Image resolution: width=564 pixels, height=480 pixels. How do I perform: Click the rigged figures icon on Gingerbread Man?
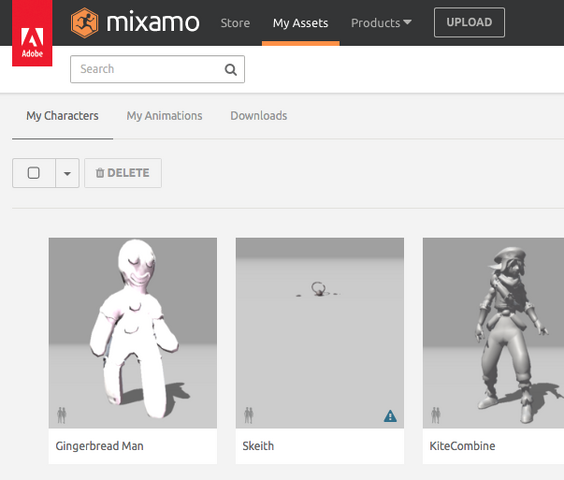pyautogui.click(x=62, y=415)
